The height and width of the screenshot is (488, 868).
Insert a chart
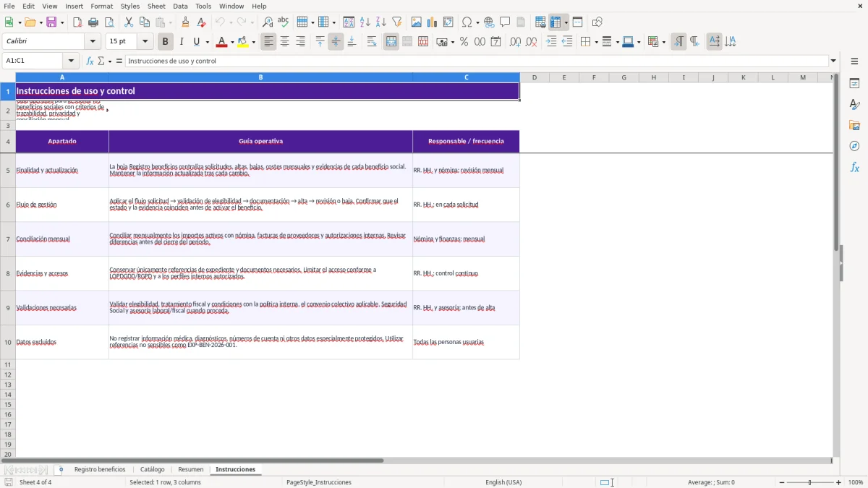click(433, 22)
